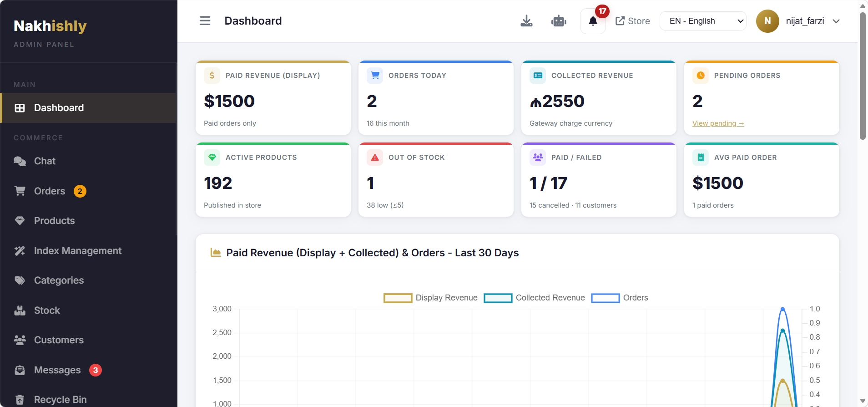This screenshot has height=407, width=868.
Task: Toggle Display Revenue legend series
Action: point(430,298)
